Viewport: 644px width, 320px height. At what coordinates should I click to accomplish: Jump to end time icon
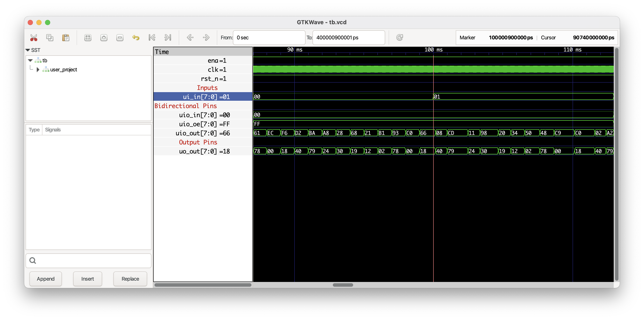(x=168, y=38)
